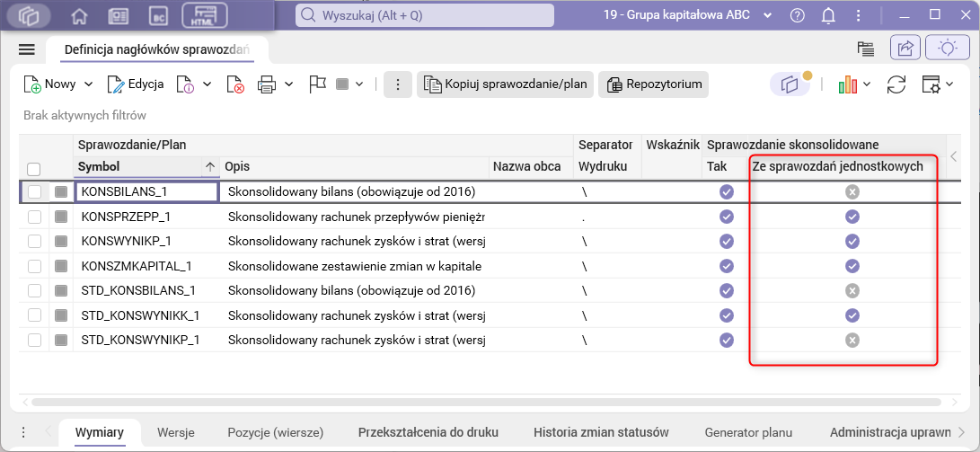Expand the table settings dropdown arrow
Screen dimensions: 980x452
click(949, 84)
